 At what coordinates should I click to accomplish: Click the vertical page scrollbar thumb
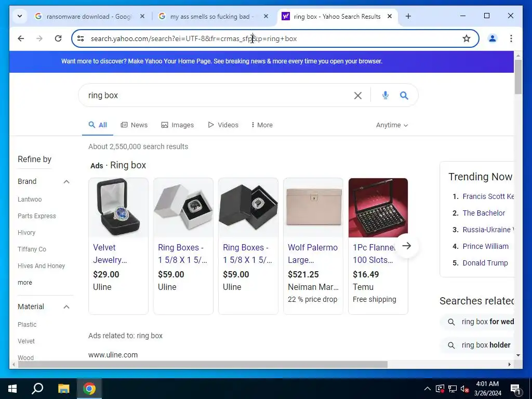click(518, 77)
